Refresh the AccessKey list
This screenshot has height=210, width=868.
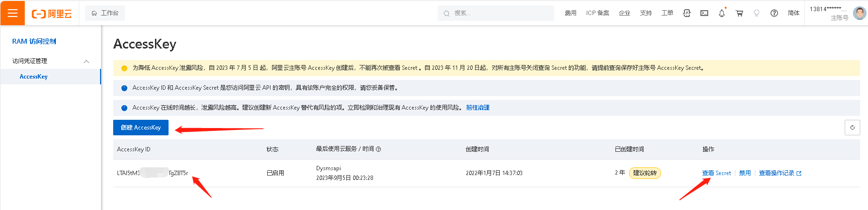pyautogui.click(x=852, y=128)
